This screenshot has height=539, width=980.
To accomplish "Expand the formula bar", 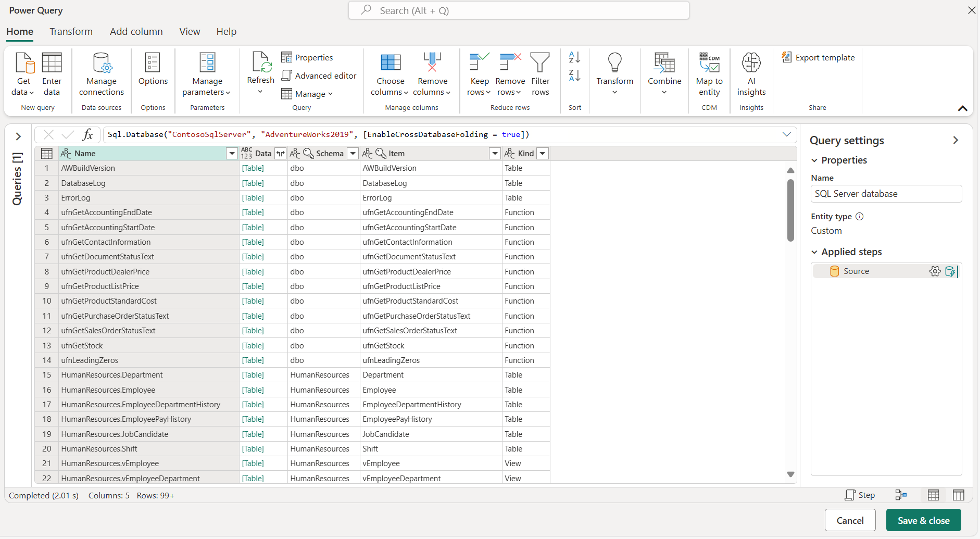I will 786,134.
